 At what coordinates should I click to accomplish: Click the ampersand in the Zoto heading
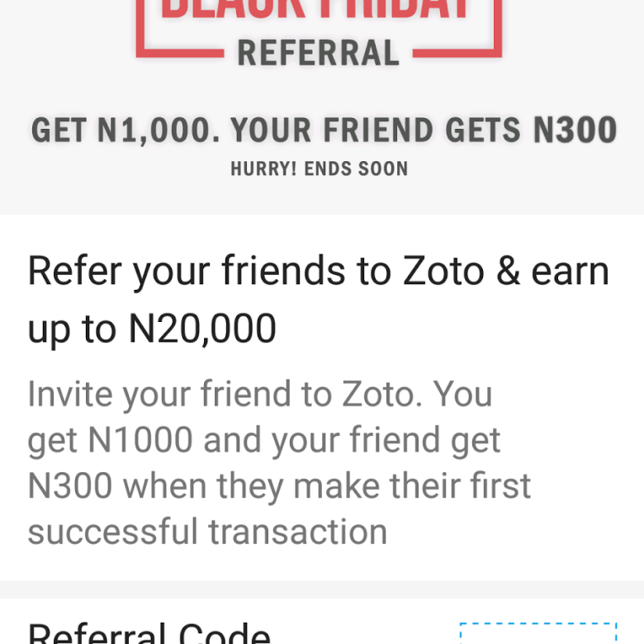(x=508, y=271)
